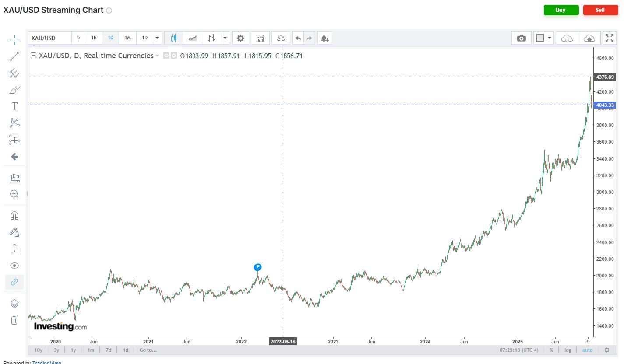Viewport: 624px width, 364px height.
Task: Open the pitchfork drawing tools
Action: (x=14, y=73)
